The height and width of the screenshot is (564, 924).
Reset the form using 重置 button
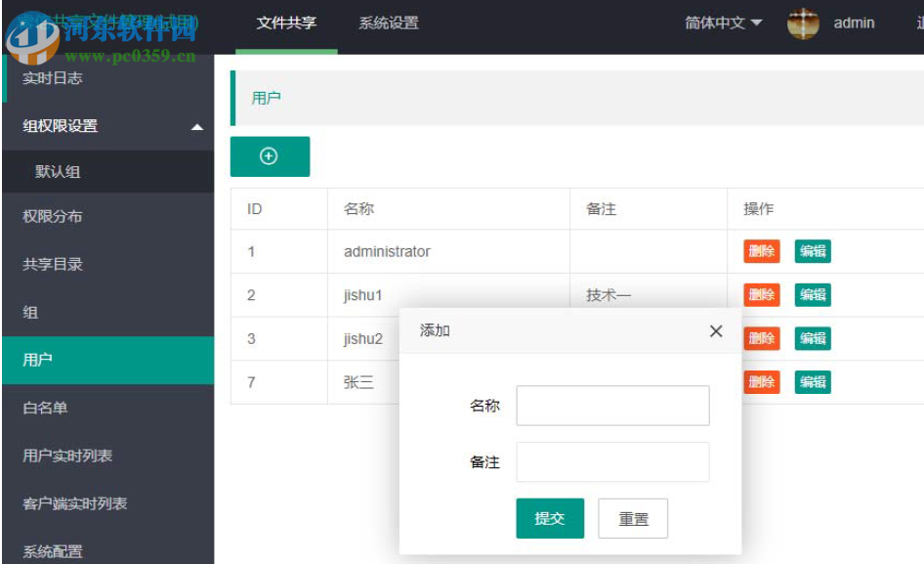[x=633, y=518]
